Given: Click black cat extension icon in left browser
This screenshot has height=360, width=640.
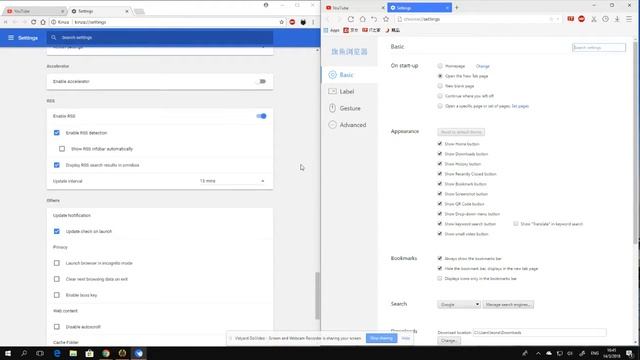Looking at the screenshot, I should click(x=303, y=22).
